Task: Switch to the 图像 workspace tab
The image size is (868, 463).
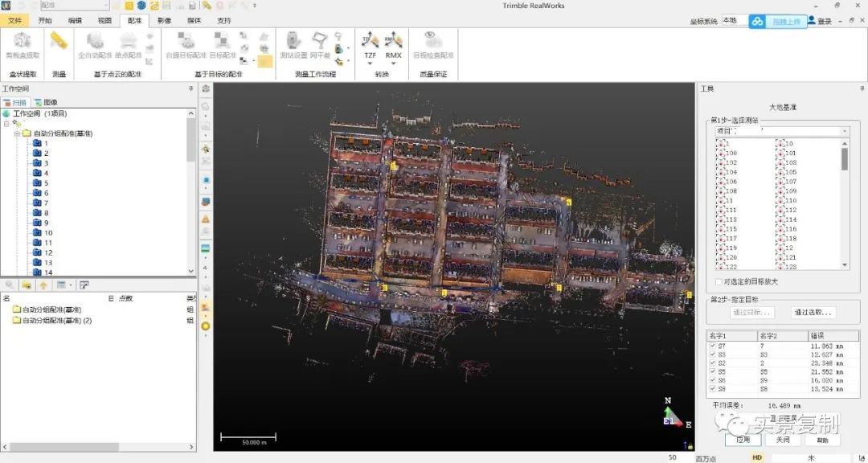Action: [x=45, y=102]
